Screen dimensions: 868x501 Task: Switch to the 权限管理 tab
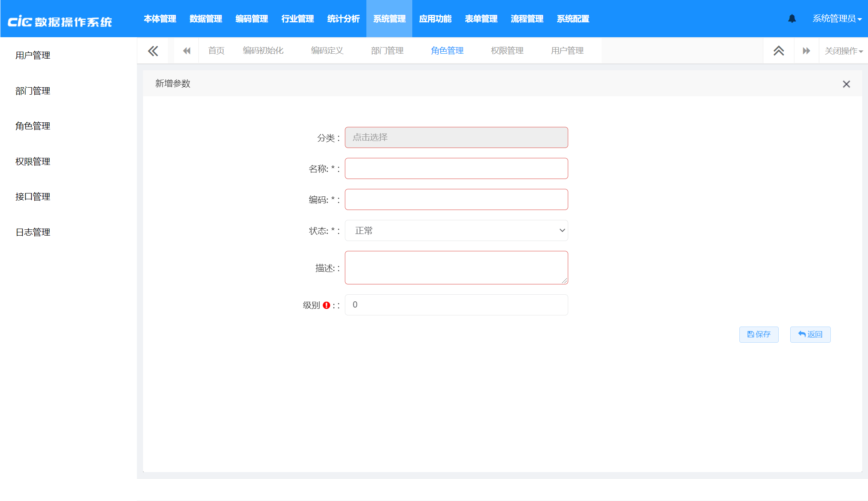click(507, 51)
